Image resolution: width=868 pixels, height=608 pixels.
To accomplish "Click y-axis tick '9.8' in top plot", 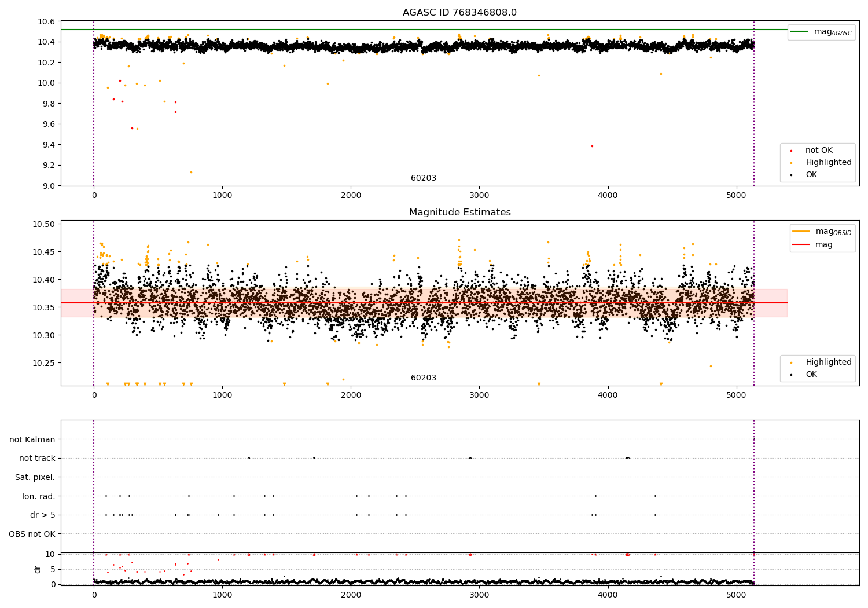I will coord(50,104).
